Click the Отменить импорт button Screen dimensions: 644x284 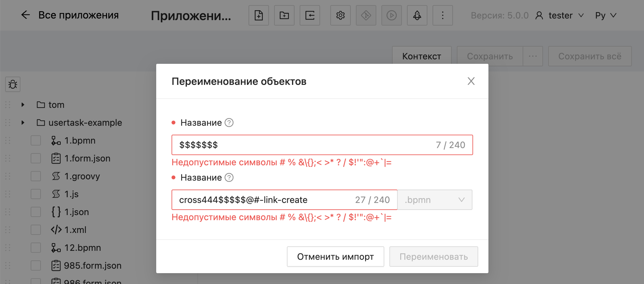tap(335, 257)
